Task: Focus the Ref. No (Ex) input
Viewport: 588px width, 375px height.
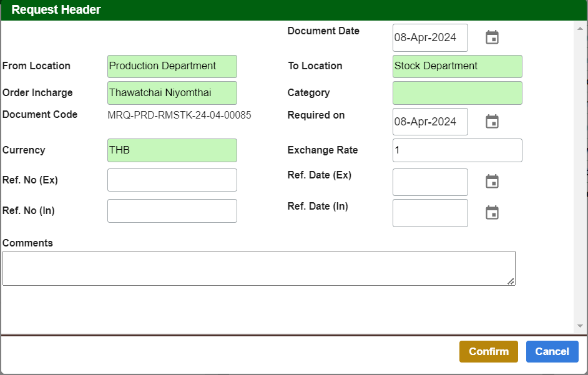Action: tap(172, 180)
